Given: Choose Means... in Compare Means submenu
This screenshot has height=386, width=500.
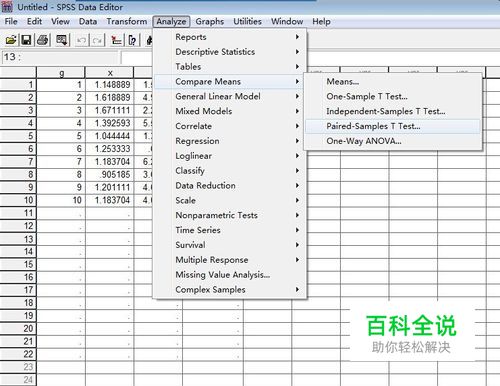Looking at the screenshot, I should pyautogui.click(x=393, y=81).
